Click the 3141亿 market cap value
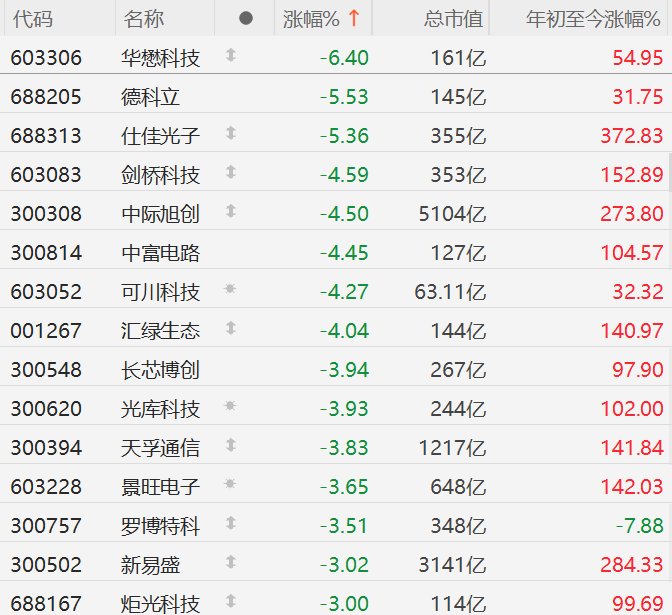Screen dimensions: 672x615 [452, 565]
